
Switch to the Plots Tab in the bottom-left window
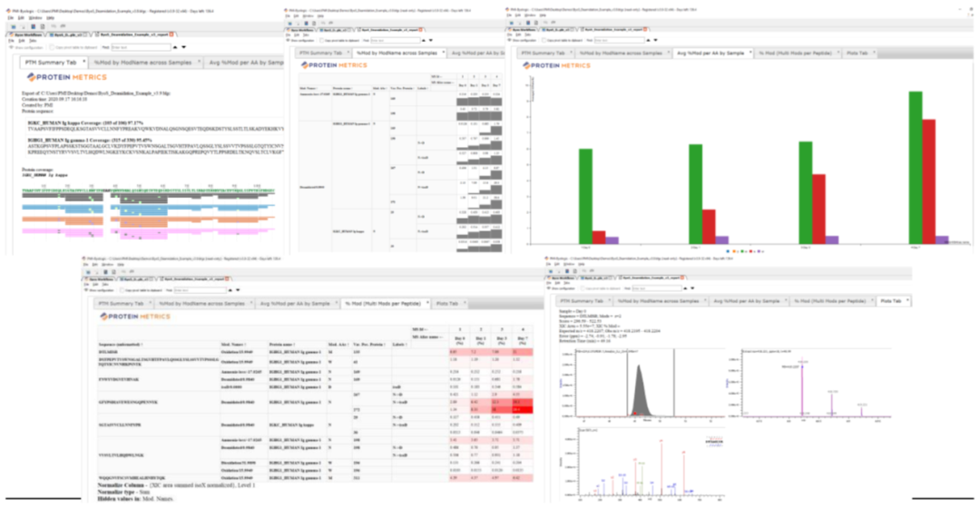[x=446, y=303]
